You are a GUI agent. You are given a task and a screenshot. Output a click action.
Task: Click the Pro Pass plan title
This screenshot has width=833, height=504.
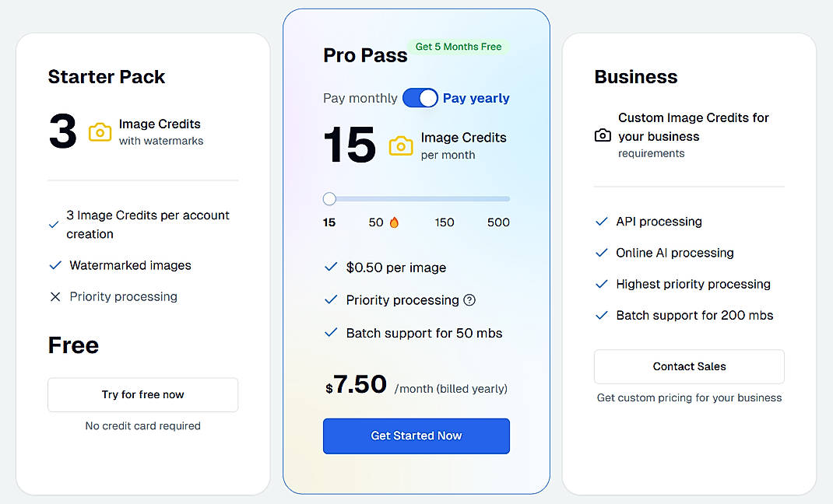point(364,54)
